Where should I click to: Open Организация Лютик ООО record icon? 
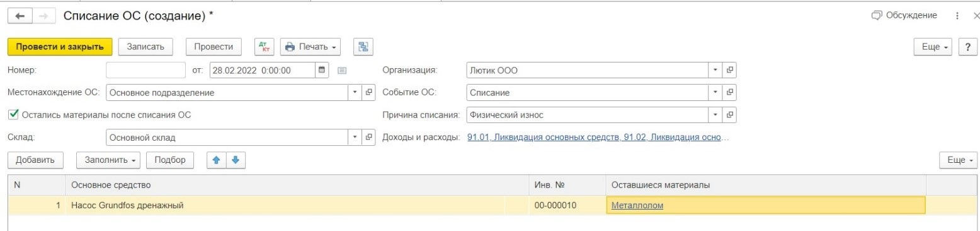pos(730,70)
